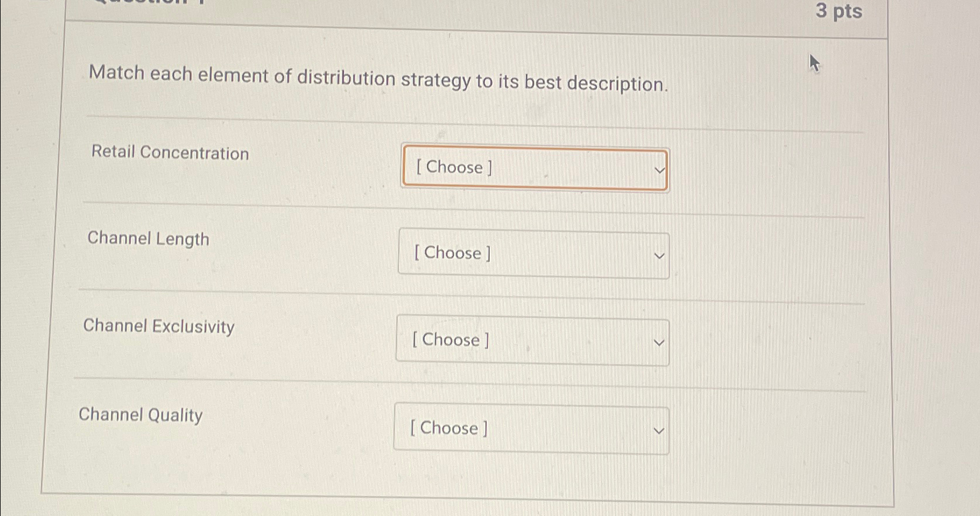The width and height of the screenshot is (980, 516).
Task: Click the Retail Concentration label
Action: coord(170,154)
